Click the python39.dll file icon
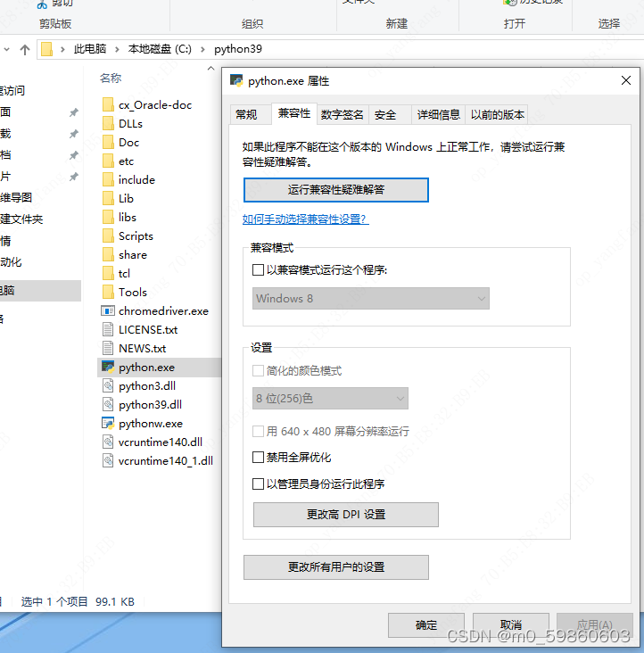The width and height of the screenshot is (644, 653). [108, 405]
